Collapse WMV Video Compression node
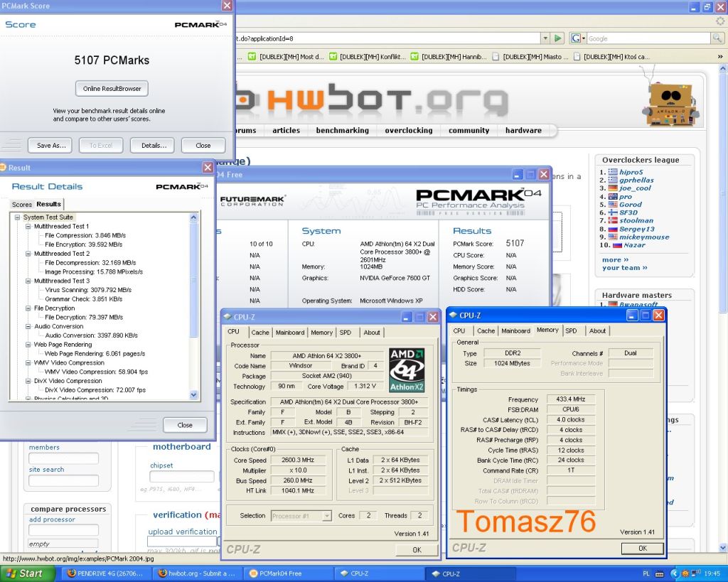The height and width of the screenshot is (582, 728). pos(28,363)
